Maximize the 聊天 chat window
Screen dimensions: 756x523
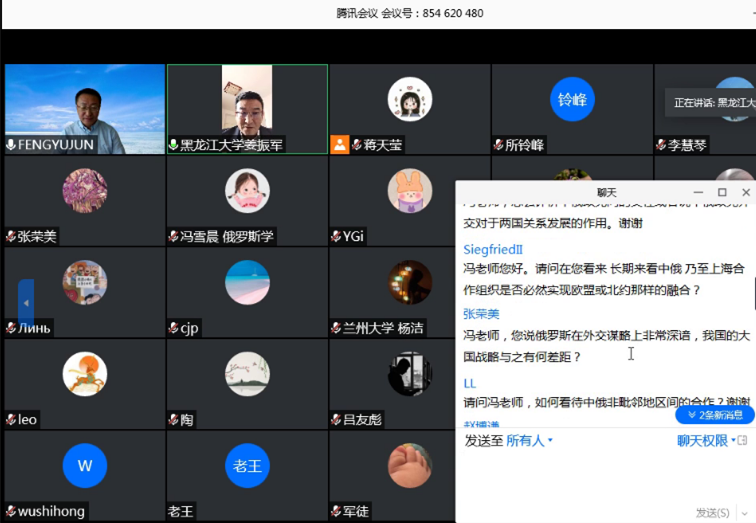click(722, 192)
